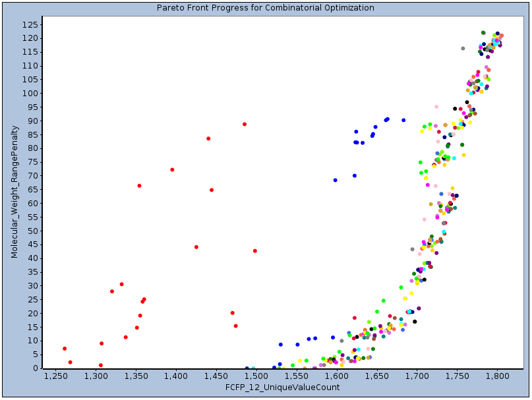Select the leftmost red data point
Viewport: 532px width, 400px height.
pos(65,349)
